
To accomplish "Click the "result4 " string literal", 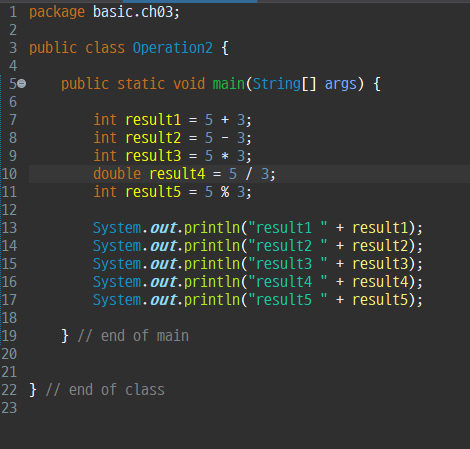I will [x=288, y=282].
